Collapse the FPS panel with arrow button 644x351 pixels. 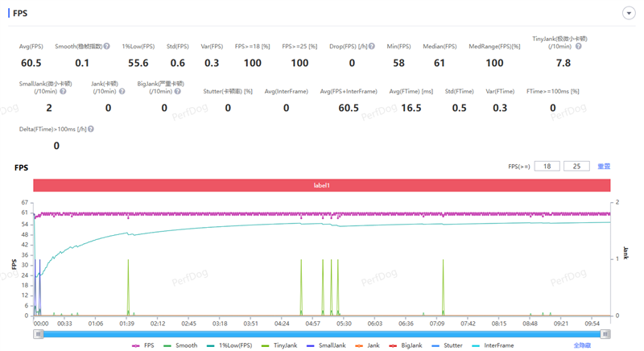[628, 13]
